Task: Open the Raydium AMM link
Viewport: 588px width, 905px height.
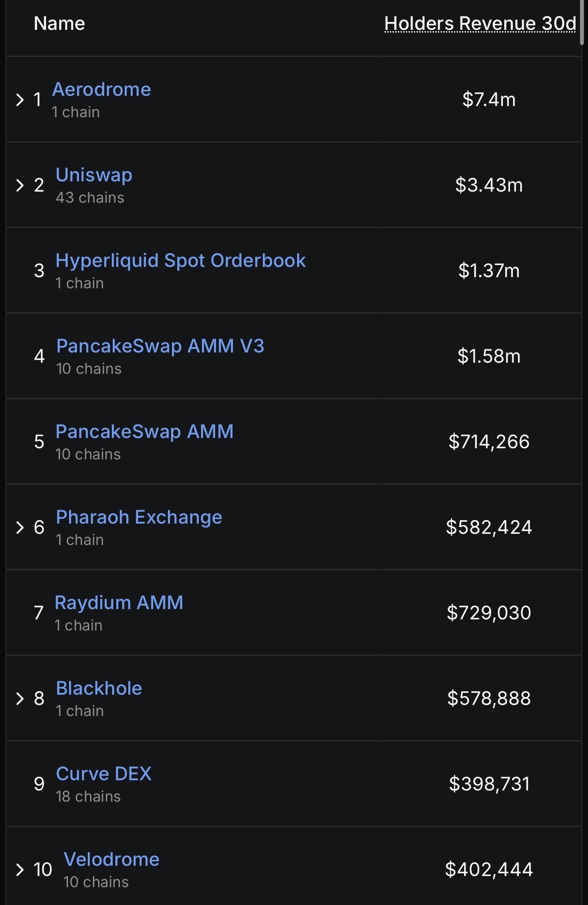Action: [119, 603]
